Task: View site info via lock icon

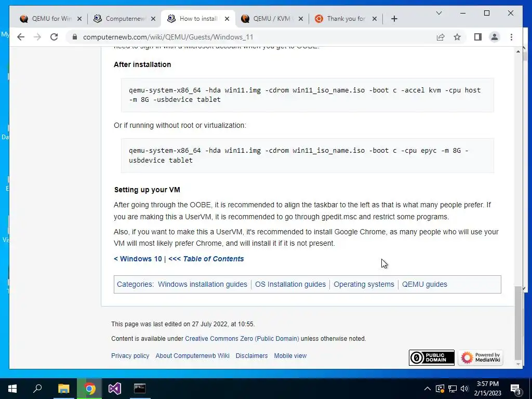Action: 75,37
